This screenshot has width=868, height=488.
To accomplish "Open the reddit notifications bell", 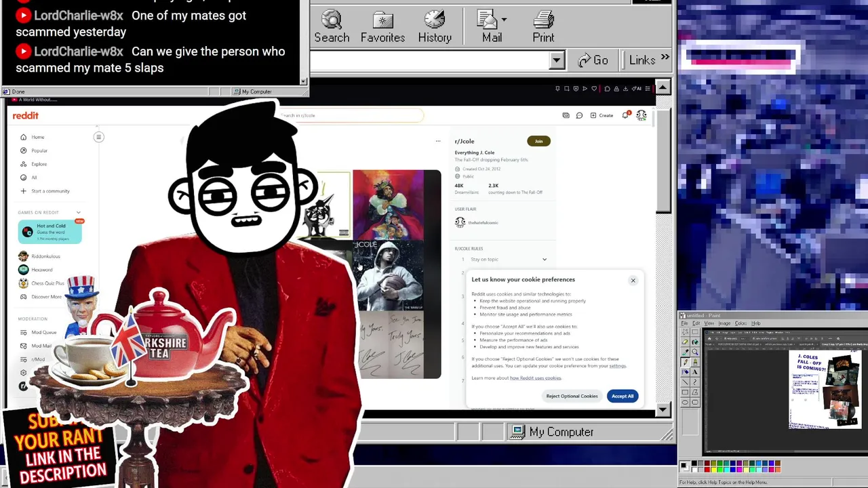I will [625, 115].
